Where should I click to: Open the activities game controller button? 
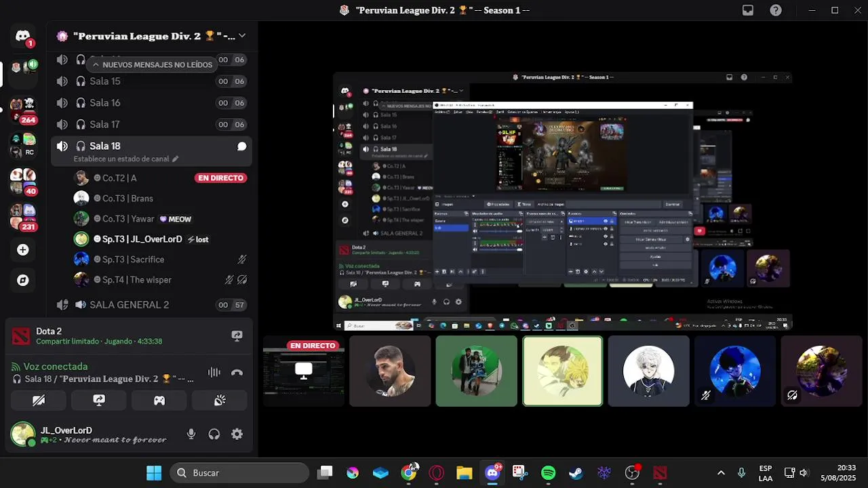(159, 401)
